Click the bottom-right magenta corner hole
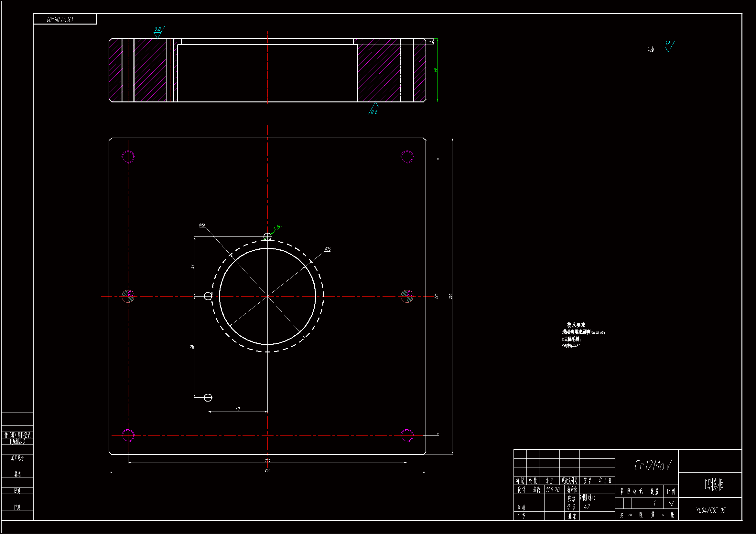 click(x=407, y=435)
